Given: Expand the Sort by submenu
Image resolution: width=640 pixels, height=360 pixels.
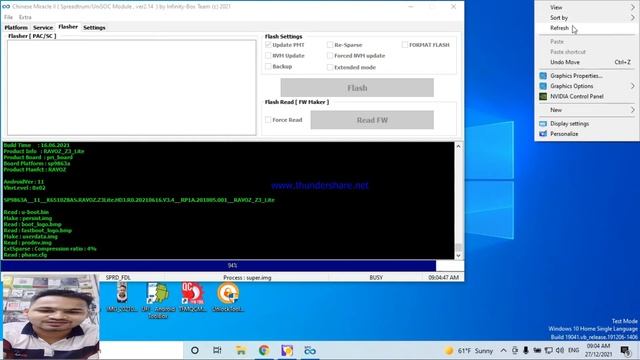Looking at the screenshot, I should point(587,18).
